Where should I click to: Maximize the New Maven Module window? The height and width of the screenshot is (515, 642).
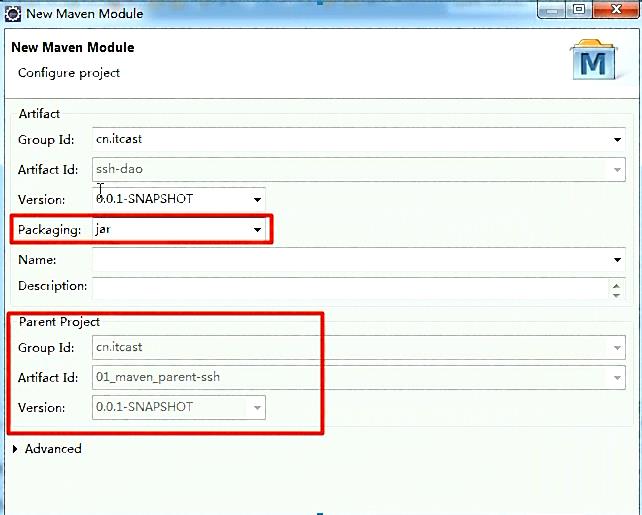point(579,9)
